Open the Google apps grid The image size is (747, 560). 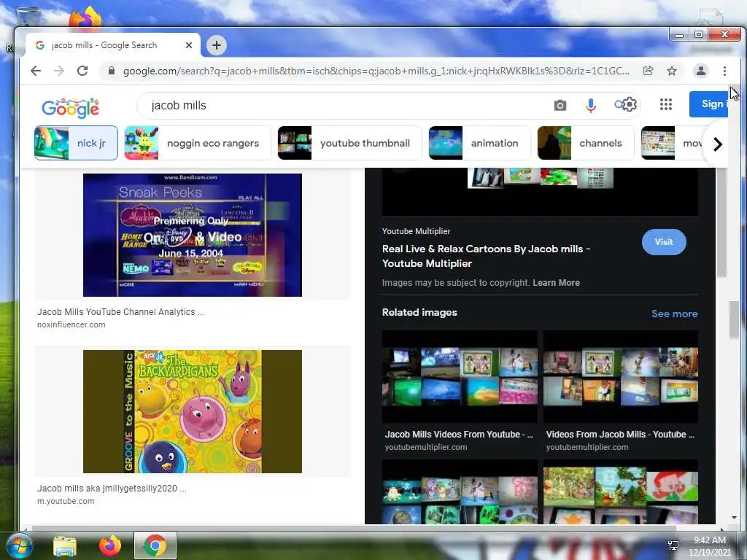pos(666,104)
